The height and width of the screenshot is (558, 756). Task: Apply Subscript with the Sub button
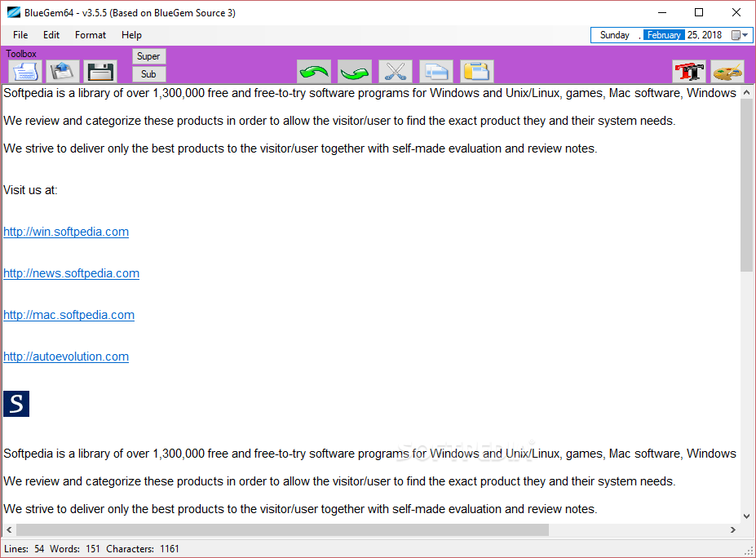pos(149,73)
